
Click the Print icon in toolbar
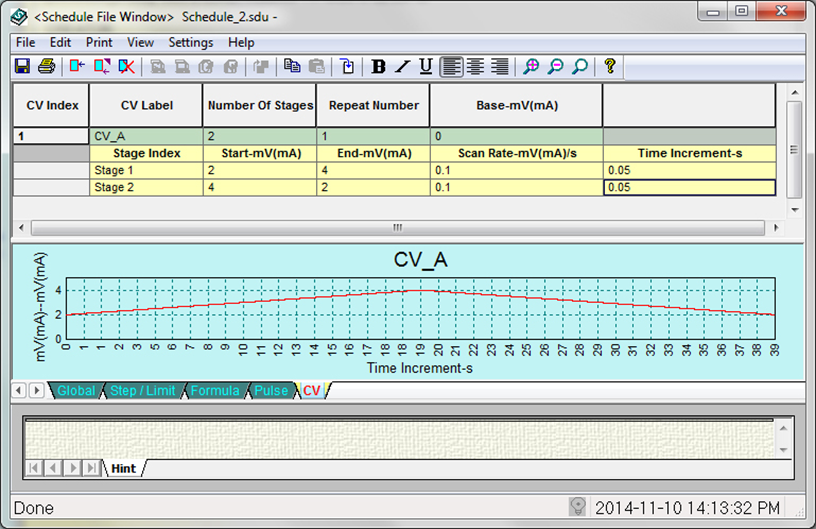(x=46, y=67)
